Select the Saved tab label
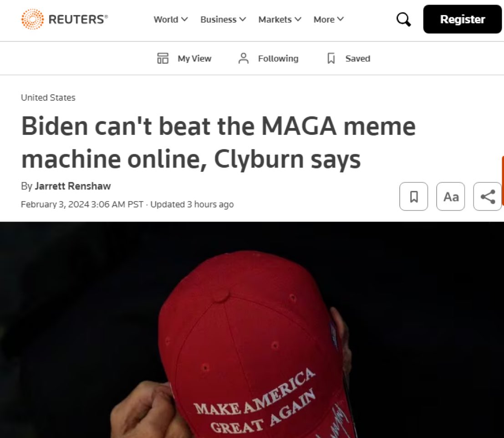This screenshot has width=504, height=438. coord(358,59)
